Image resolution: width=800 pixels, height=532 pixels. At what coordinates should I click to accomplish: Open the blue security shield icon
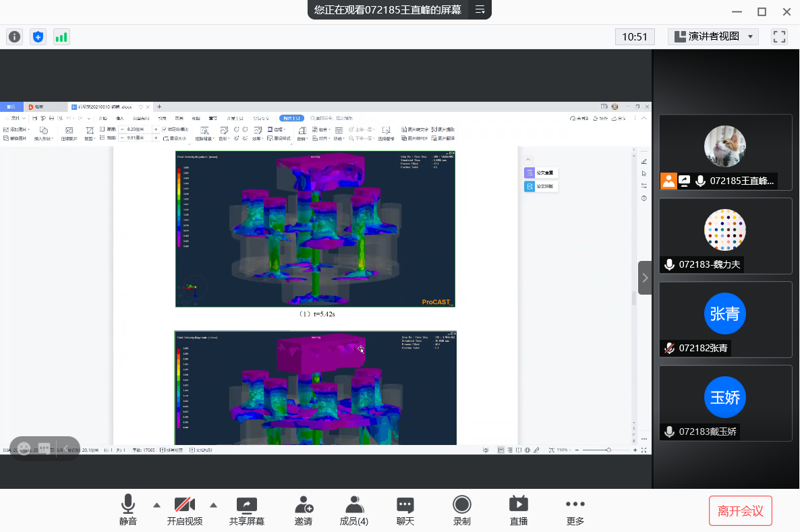pyautogui.click(x=38, y=37)
